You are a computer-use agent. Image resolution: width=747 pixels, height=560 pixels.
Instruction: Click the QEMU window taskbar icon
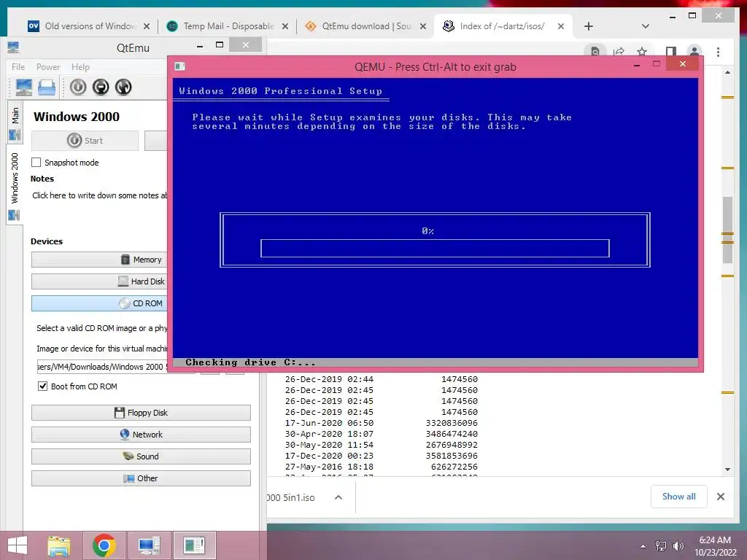tap(194, 545)
